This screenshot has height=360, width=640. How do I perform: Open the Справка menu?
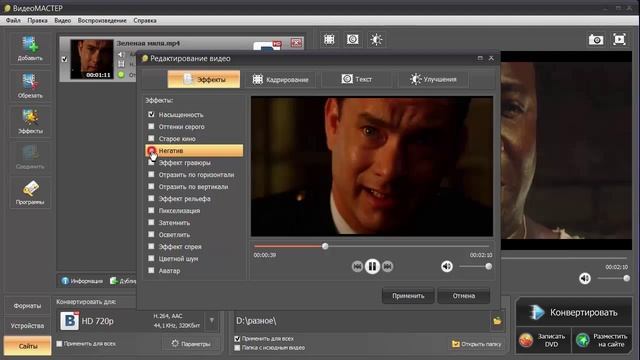pyautogui.click(x=145, y=20)
